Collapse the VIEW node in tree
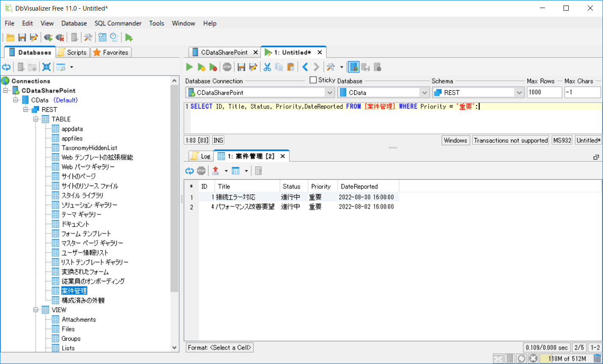This screenshot has height=364, width=603. click(36, 310)
